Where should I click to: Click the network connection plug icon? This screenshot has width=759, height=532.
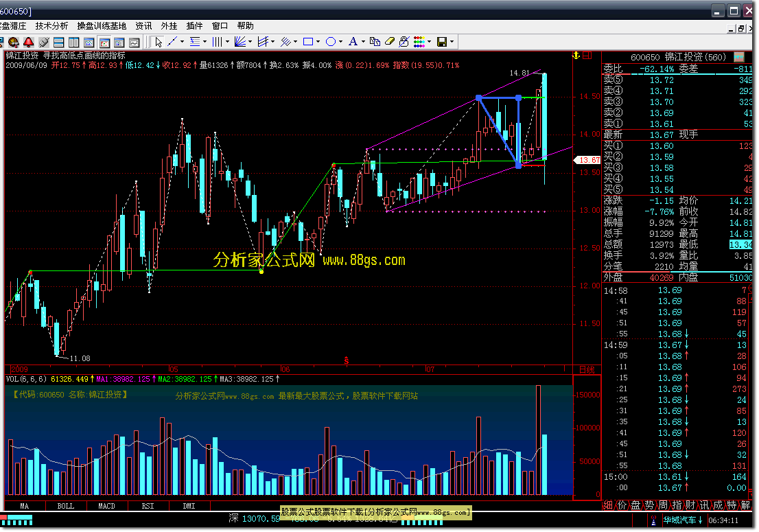click(x=43, y=42)
